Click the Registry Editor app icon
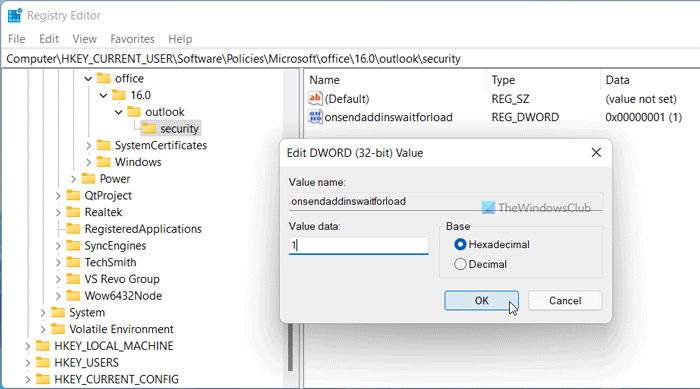The height and width of the screenshot is (389, 700). click(15, 15)
